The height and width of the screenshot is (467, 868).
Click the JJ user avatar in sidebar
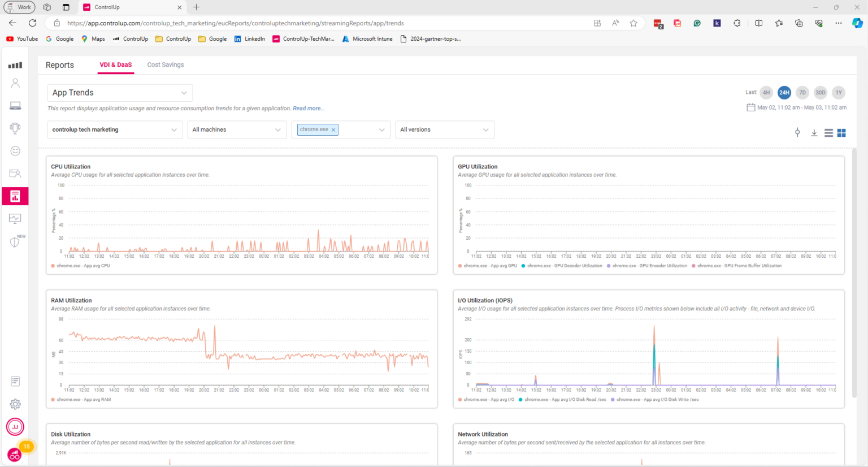(15, 427)
